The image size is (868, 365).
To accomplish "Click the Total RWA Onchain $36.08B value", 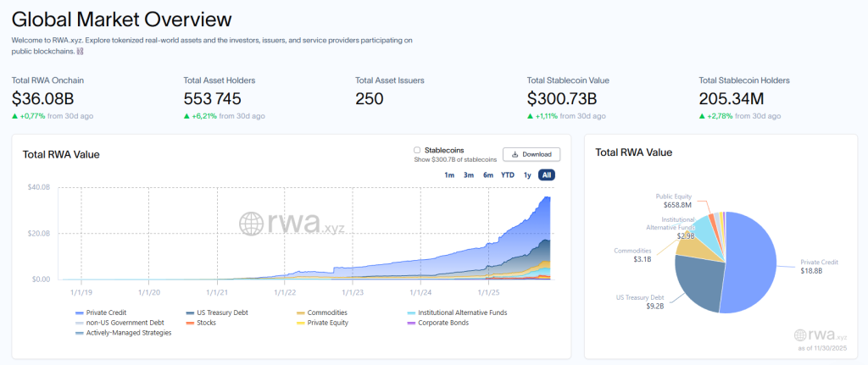I will point(47,99).
